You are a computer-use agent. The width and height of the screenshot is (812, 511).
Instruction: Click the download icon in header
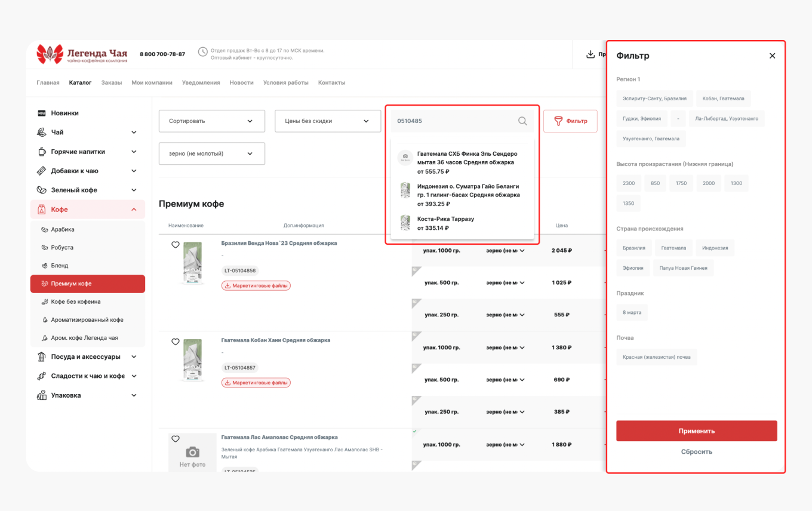coord(590,54)
